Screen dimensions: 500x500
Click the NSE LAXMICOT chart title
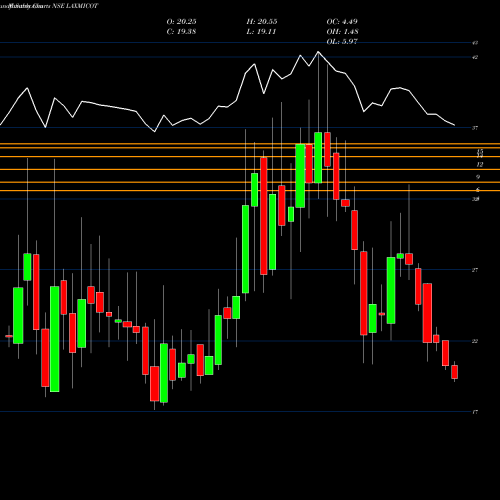75,6
